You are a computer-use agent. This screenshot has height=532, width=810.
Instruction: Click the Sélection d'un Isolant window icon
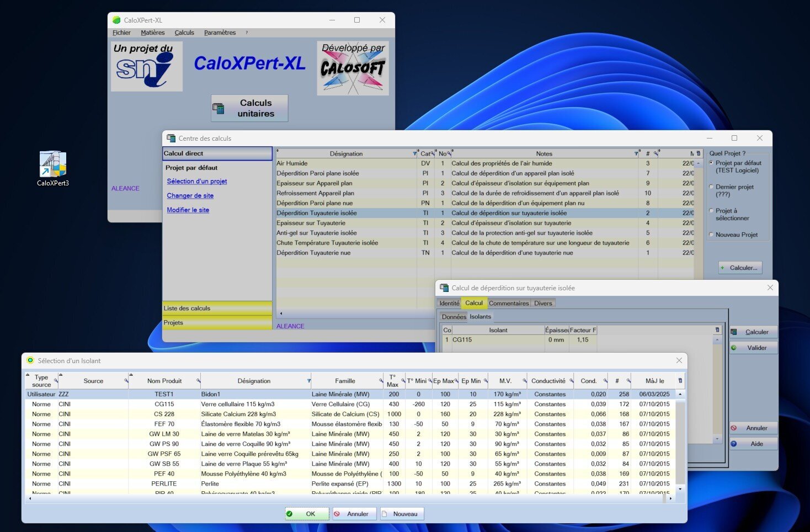click(x=30, y=360)
